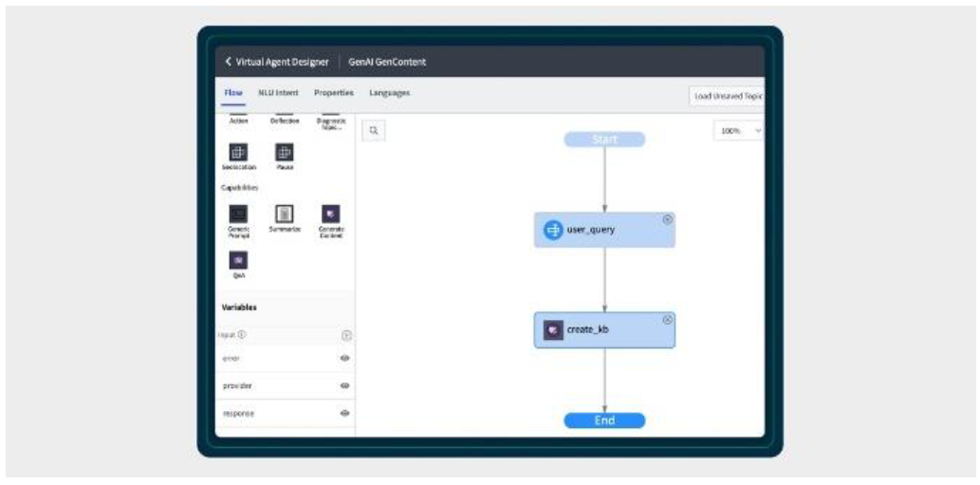Select the Summarize capability icon
This screenshot has width=980, height=485.
(x=285, y=215)
